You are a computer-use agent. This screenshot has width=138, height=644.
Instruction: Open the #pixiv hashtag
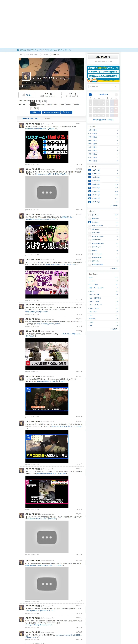(x=91, y=277)
